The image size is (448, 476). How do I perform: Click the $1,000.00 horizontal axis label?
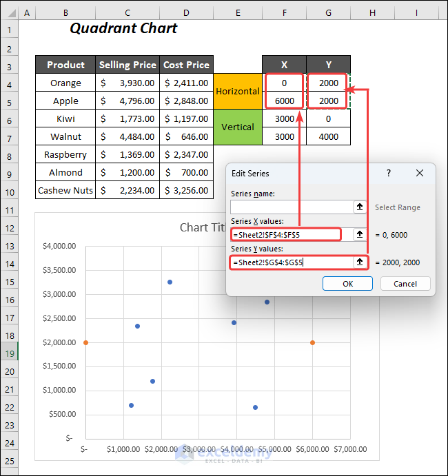coord(123,449)
